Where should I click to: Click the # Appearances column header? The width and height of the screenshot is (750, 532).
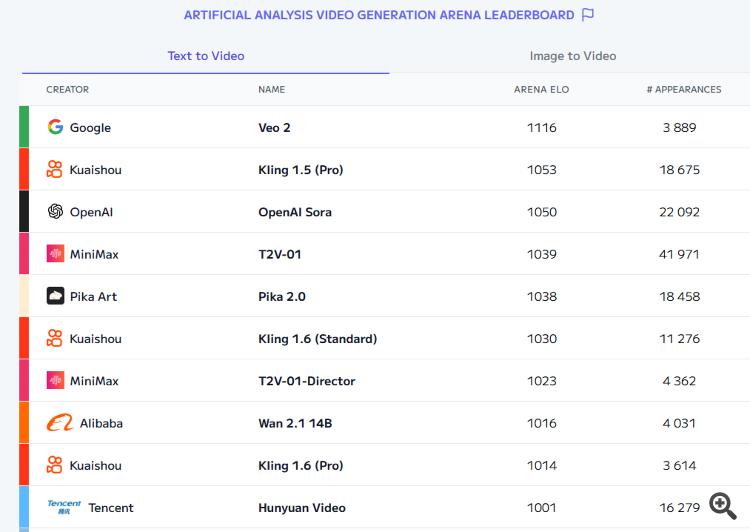point(683,90)
